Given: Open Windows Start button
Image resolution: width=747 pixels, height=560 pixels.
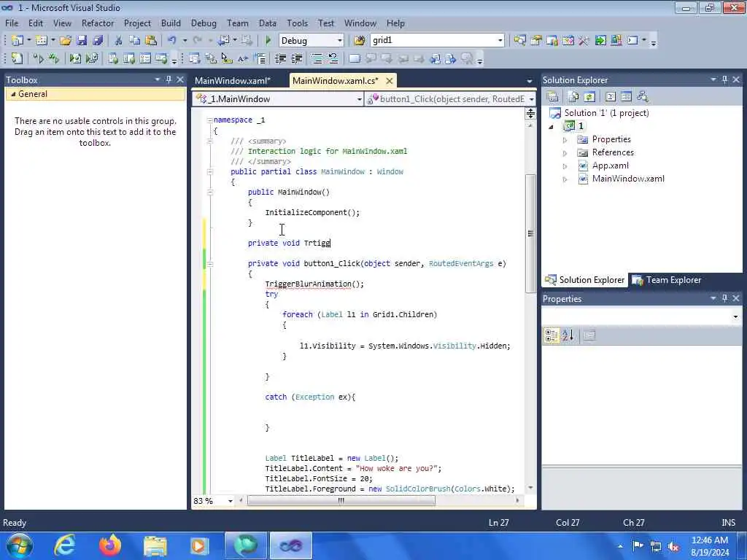Looking at the screenshot, I should pos(20,545).
